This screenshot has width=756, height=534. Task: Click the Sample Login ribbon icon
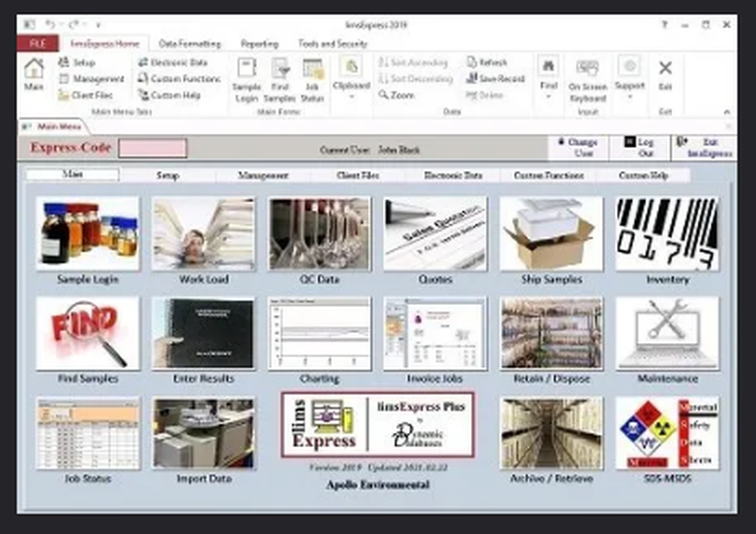247,80
